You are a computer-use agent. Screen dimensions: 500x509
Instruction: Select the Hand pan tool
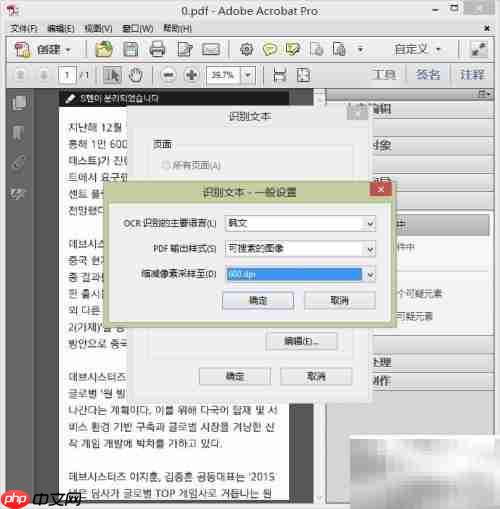click(136, 75)
